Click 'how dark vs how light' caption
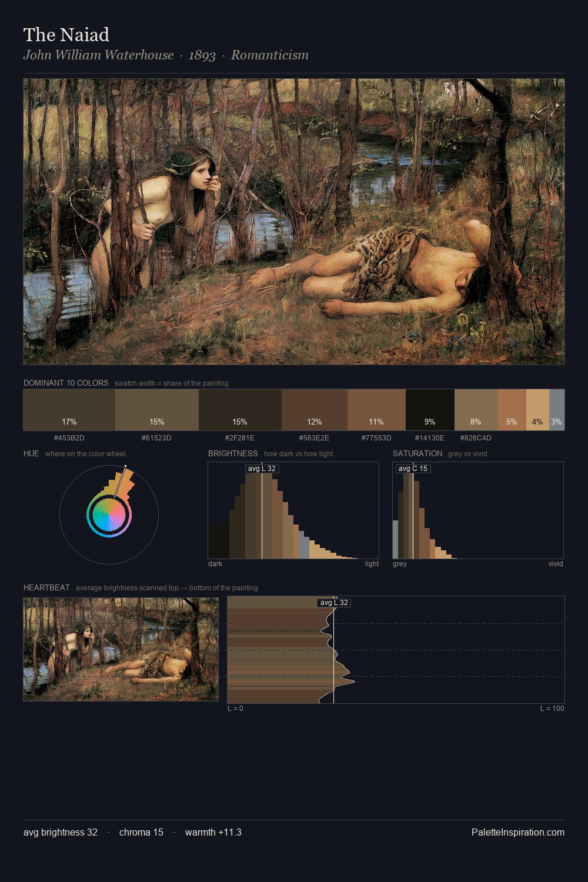 pyautogui.click(x=299, y=454)
